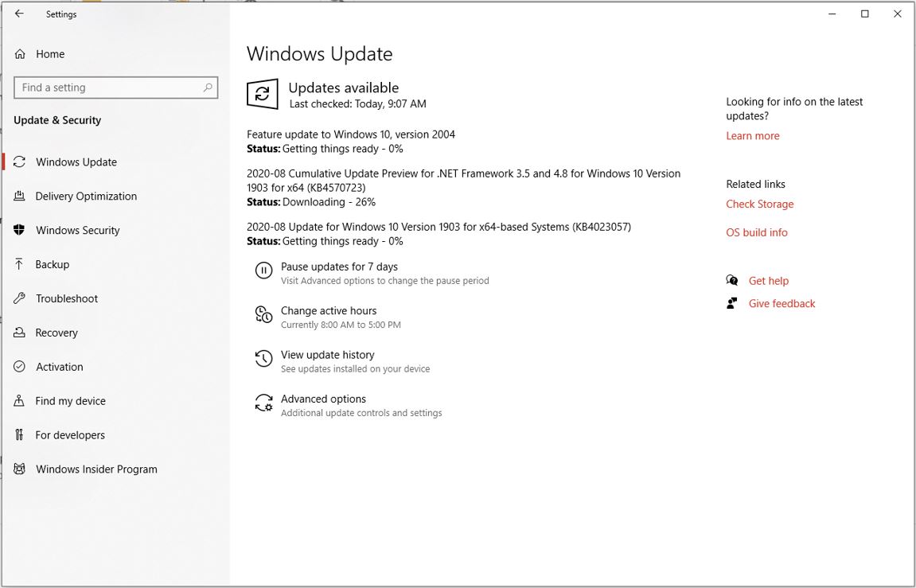Click the large Updates available refresh icon
Screen dimensions: 916x588
click(263, 93)
